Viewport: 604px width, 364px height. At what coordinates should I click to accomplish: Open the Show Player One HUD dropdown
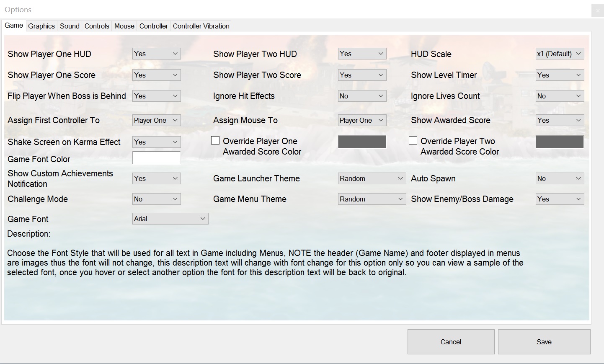pyautogui.click(x=156, y=54)
